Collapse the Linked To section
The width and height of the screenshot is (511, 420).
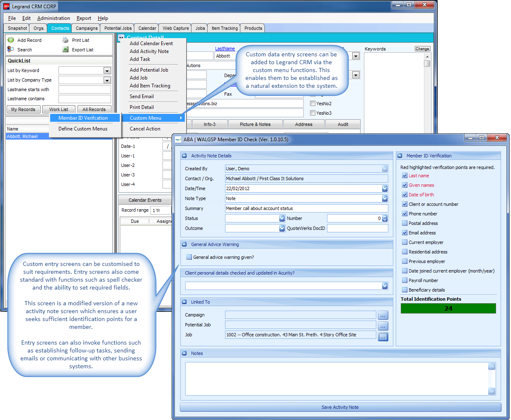184,302
